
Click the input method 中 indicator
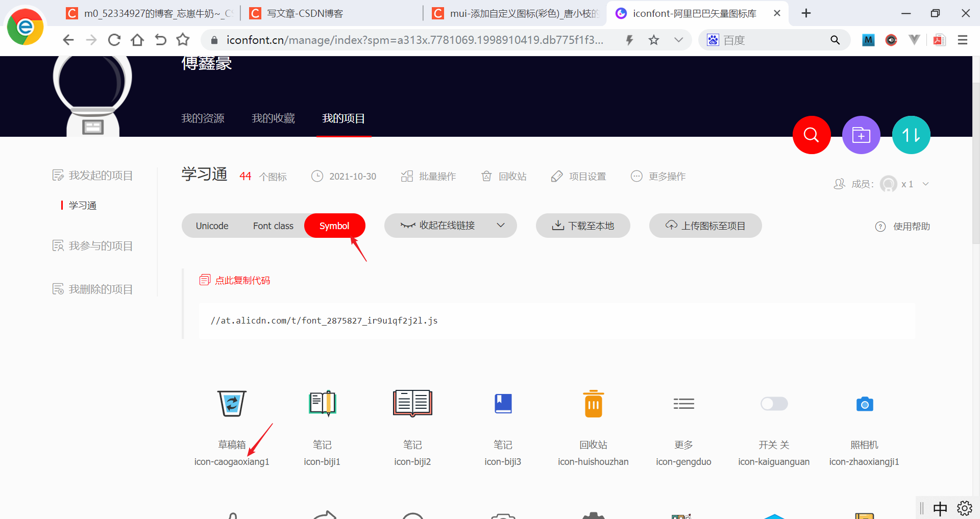point(940,508)
